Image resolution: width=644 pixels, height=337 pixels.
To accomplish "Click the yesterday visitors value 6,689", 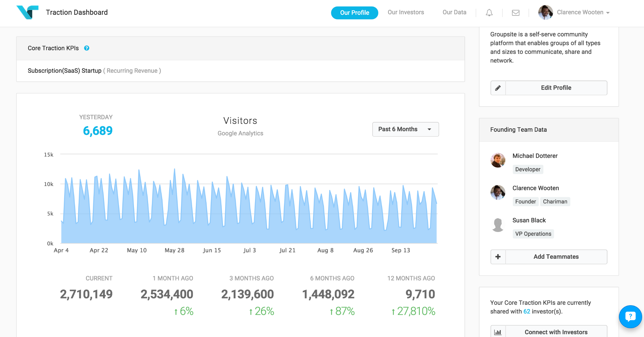I will tap(98, 131).
